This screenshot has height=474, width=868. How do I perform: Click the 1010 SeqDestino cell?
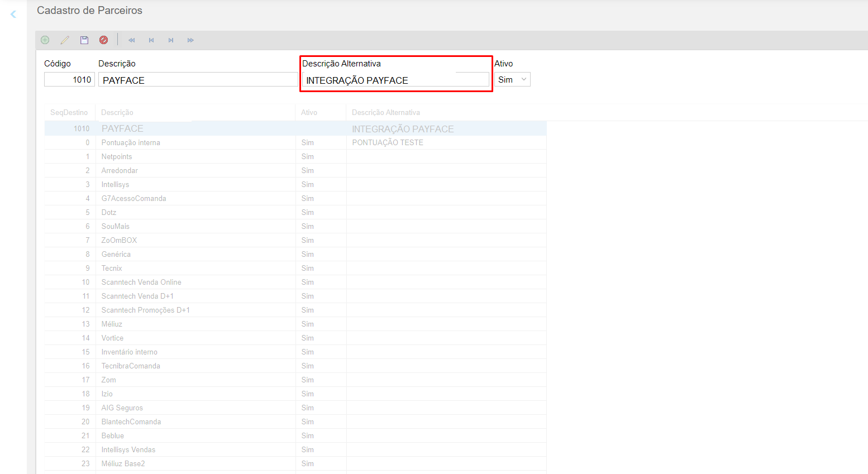click(70, 128)
